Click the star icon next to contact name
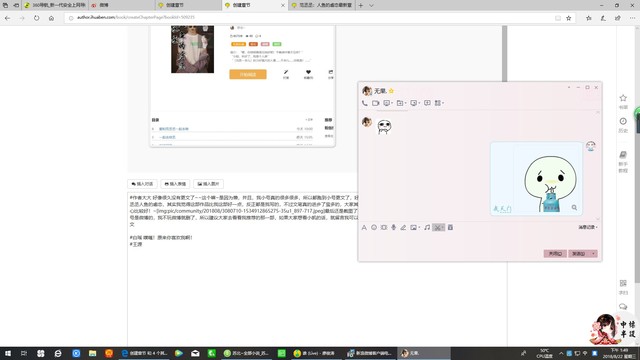Screen dimensions: 640x360 tap(391, 91)
